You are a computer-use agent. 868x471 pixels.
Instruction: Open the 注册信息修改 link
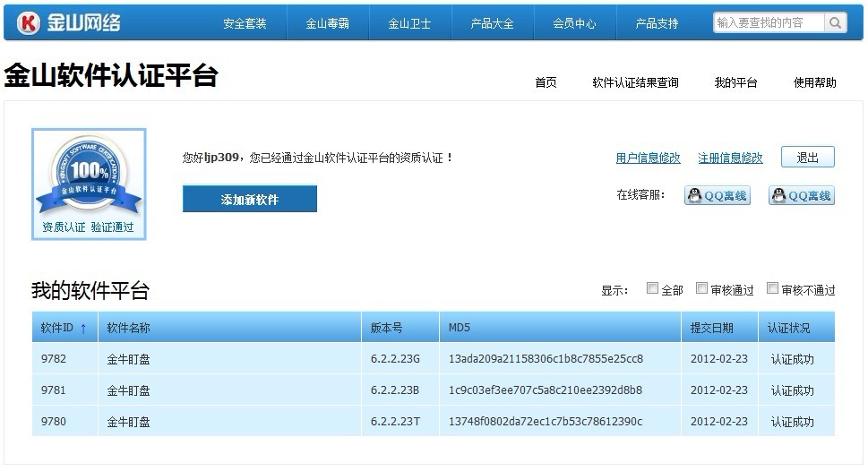click(730, 158)
